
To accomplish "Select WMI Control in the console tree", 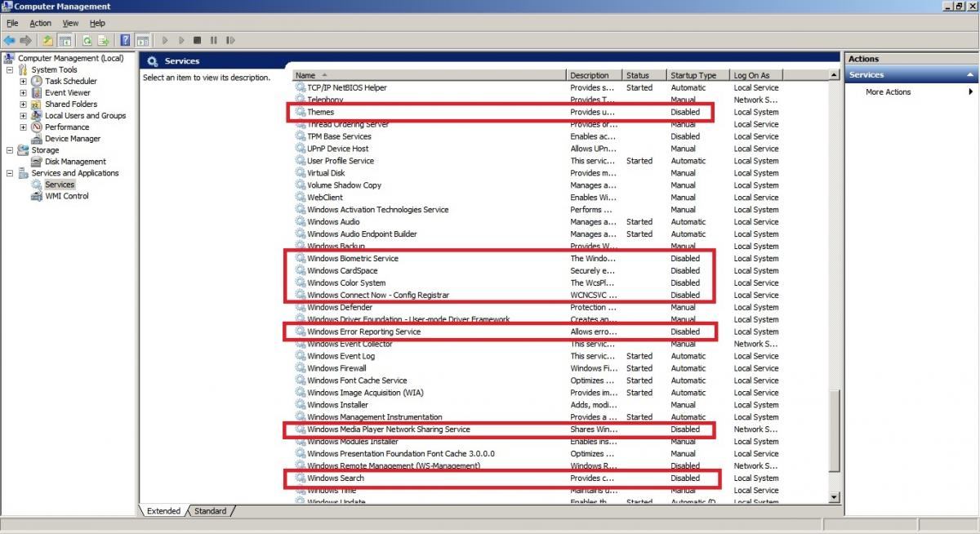I will coord(67,196).
